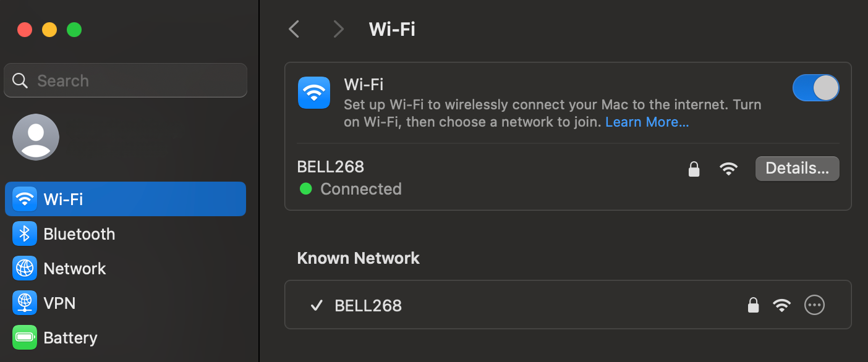868x362 pixels.
Task: Click the Battery icon in the sidebar
Action: (x=25, y=337)
